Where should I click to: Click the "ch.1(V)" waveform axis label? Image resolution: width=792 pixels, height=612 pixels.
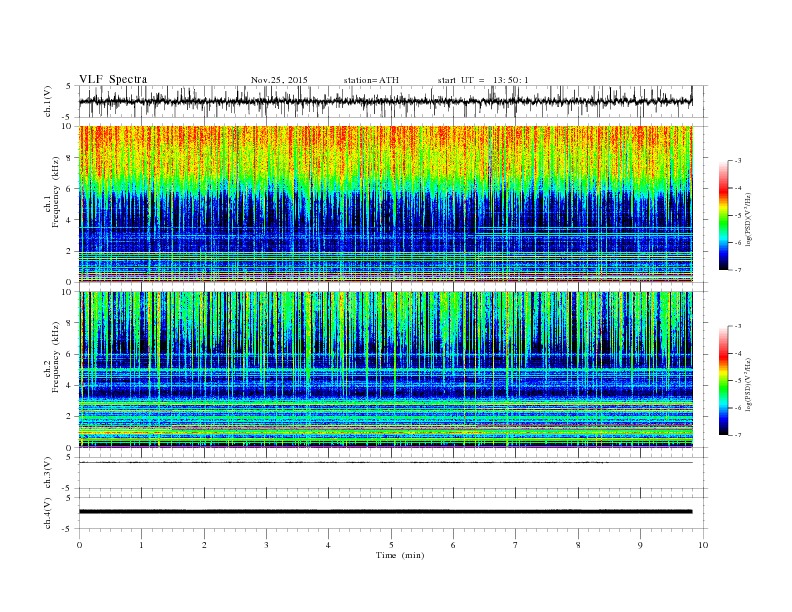pyautogui.click(x=48, y=101)
